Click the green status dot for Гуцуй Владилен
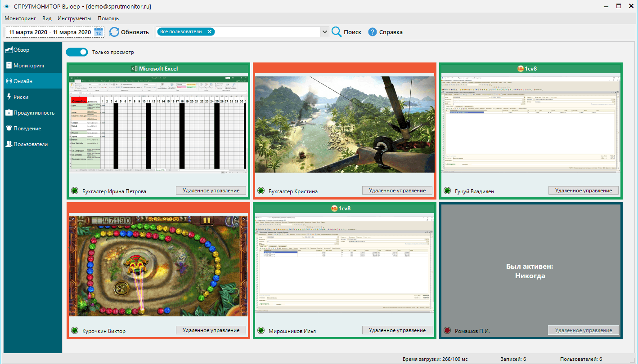Screen dimensions: 638x364 tap(447, 191)
